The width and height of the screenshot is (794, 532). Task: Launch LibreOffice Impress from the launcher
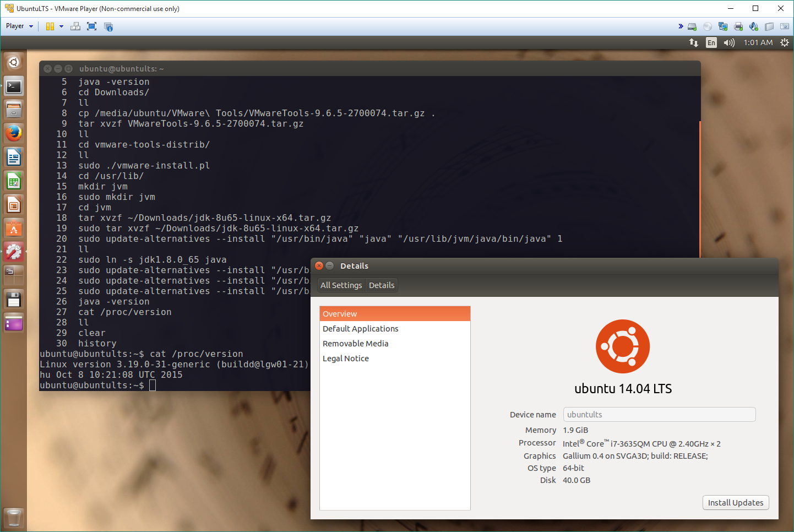coord(14,205)
